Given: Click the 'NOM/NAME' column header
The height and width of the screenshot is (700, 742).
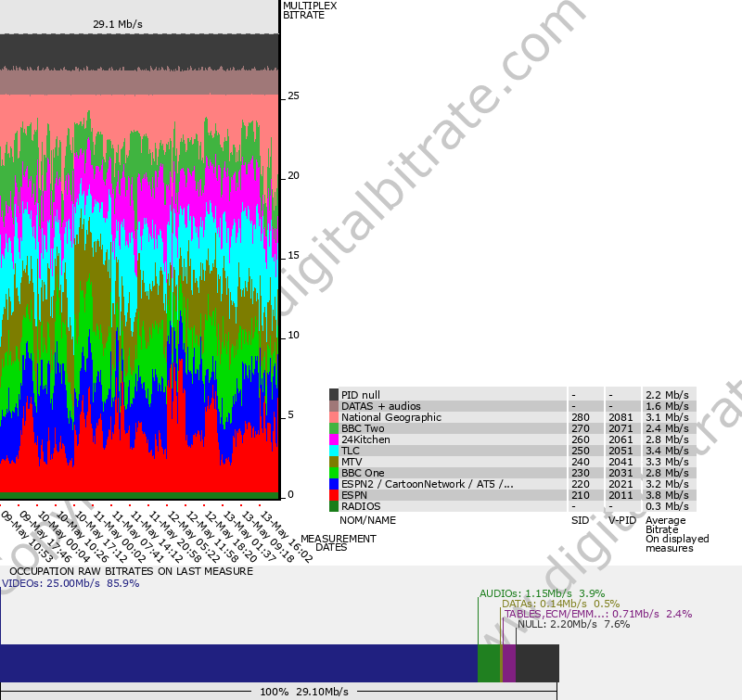Looking at the screenshot, I should click(x=367, y=520).
